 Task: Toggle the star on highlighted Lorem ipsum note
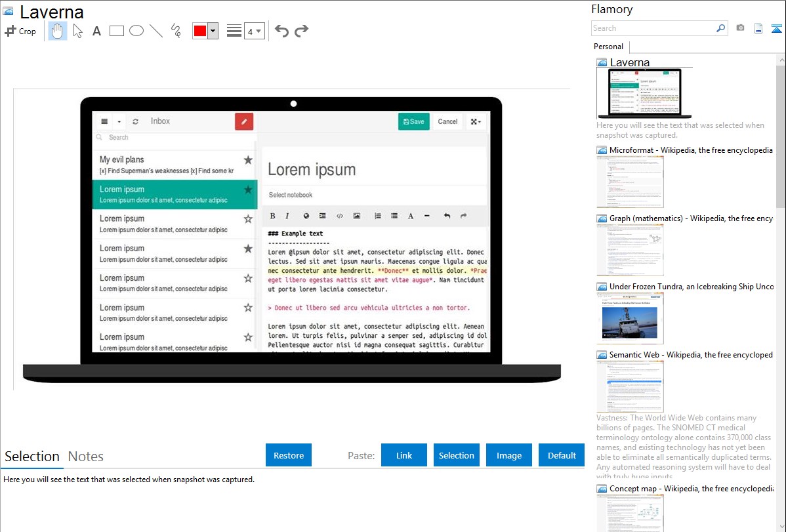click(248, 190)
